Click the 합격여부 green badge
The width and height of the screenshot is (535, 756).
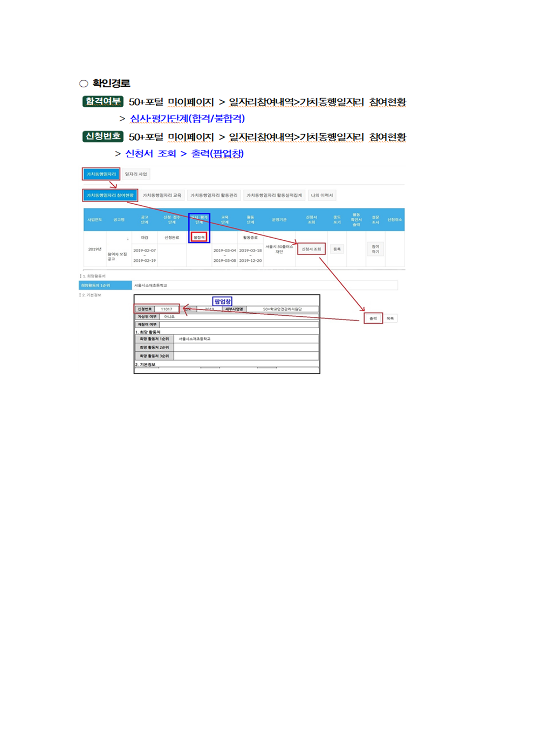tap(103, 101)
